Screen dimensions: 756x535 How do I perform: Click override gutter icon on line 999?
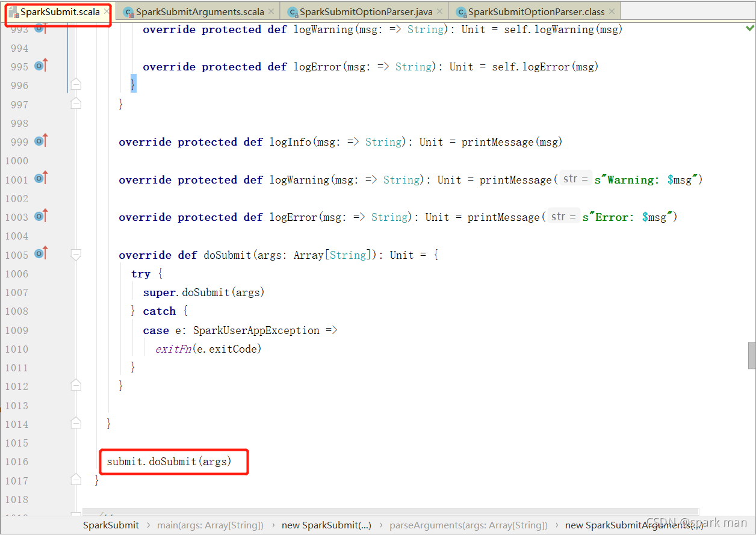pyautogui.click(x=41, y=141)
